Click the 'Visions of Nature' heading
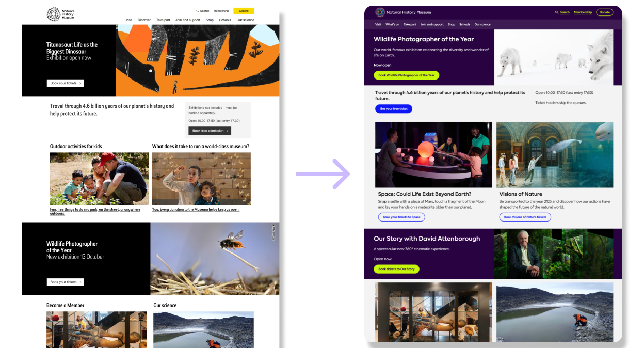Image resolution: width=644 pixels, height=348 pixels. click(x=521, y=194)
